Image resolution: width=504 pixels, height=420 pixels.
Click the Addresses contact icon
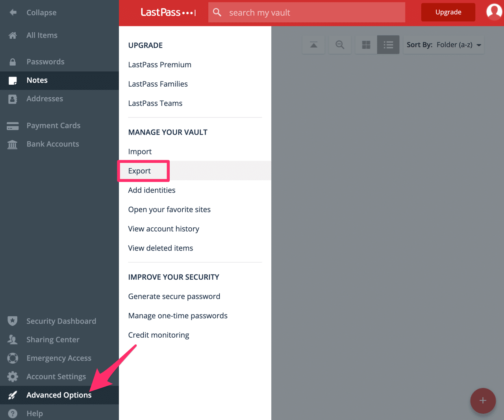(x=13, y=99)
